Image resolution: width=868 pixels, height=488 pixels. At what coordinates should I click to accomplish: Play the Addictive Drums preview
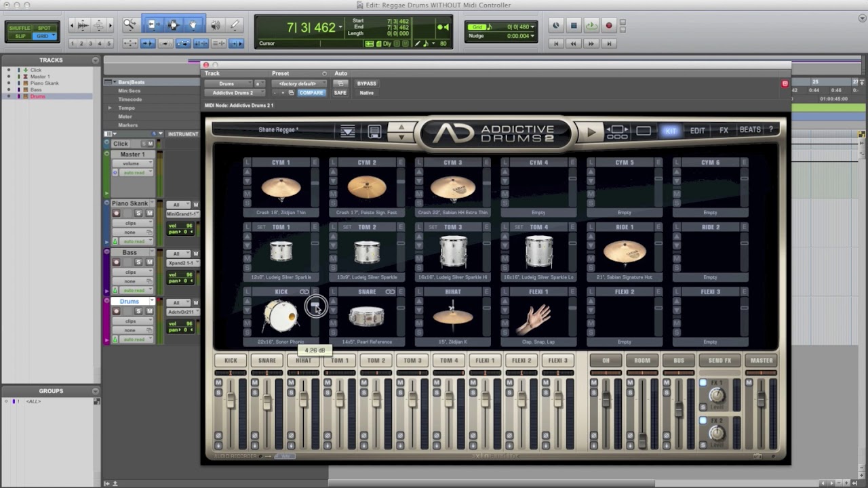591,132
